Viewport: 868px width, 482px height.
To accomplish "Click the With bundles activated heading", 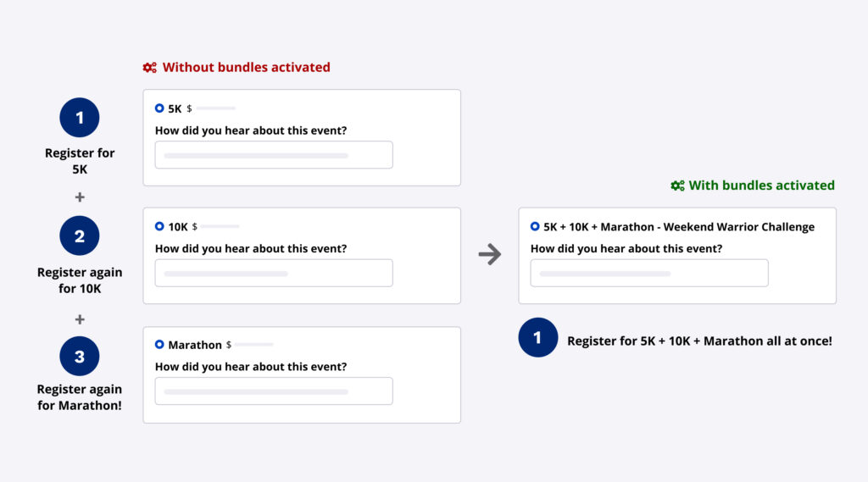I will 761,186.
